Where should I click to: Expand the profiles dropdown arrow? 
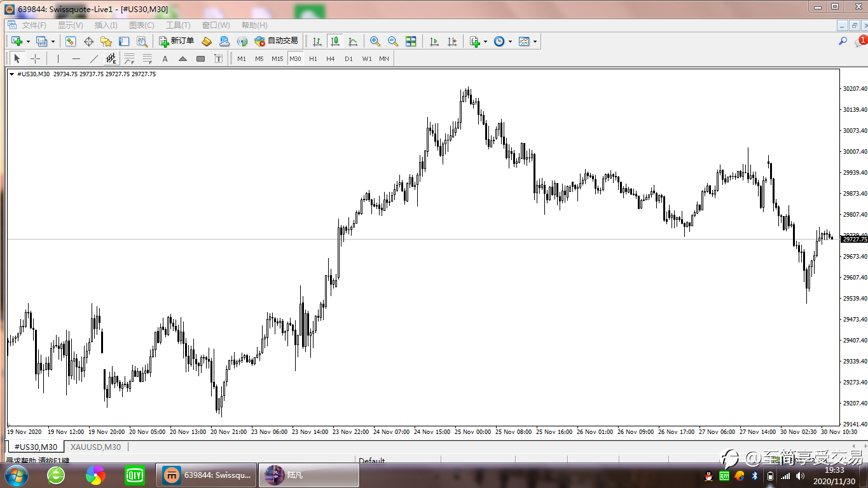53,42
